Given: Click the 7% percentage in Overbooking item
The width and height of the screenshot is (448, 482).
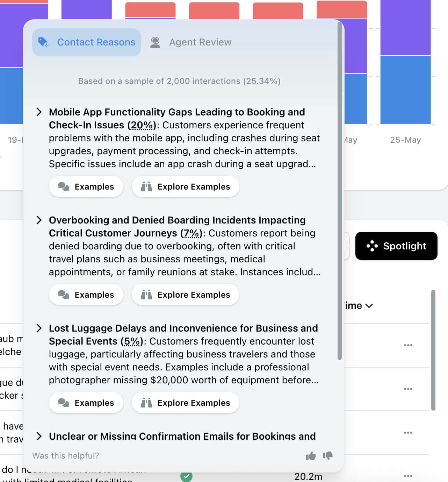Looking at the screenshot, I should click(191, 233).
